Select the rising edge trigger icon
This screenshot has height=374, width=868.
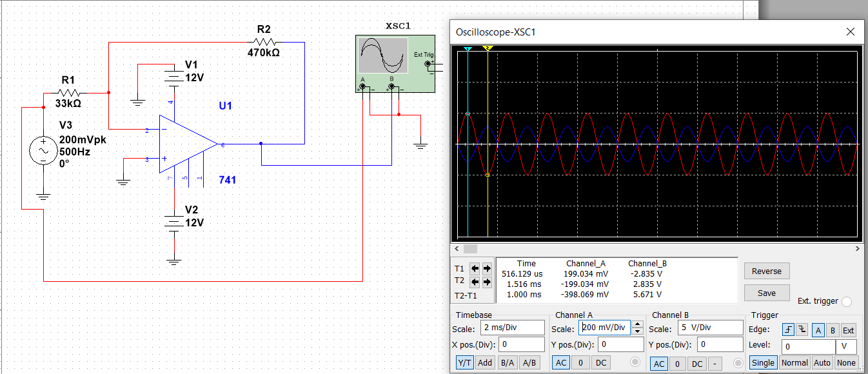pos(788,330)
